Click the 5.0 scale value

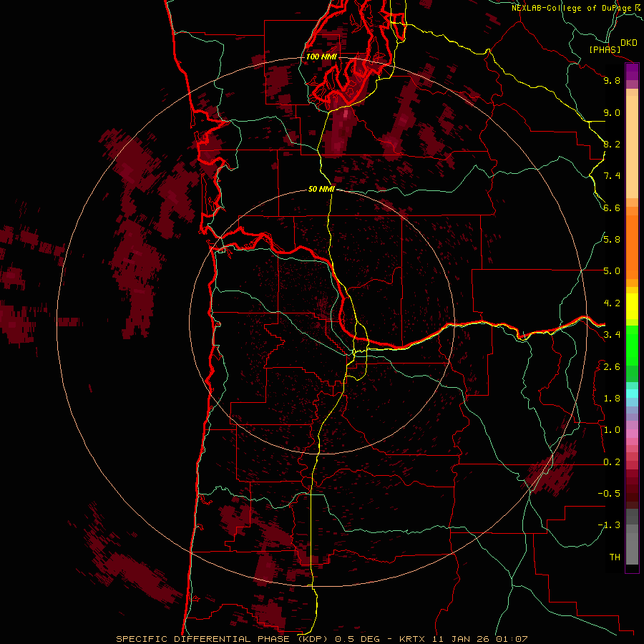coord(612,271)
